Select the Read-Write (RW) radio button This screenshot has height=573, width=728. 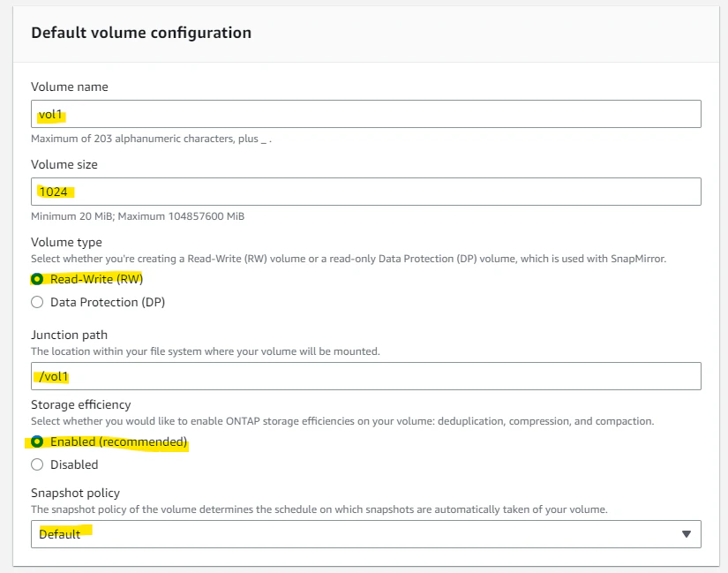click(x=37, y=279)
